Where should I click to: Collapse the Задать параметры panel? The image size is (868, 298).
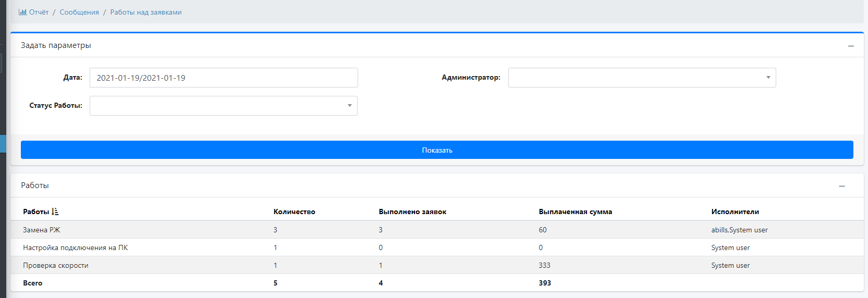(x=851, y=46)
